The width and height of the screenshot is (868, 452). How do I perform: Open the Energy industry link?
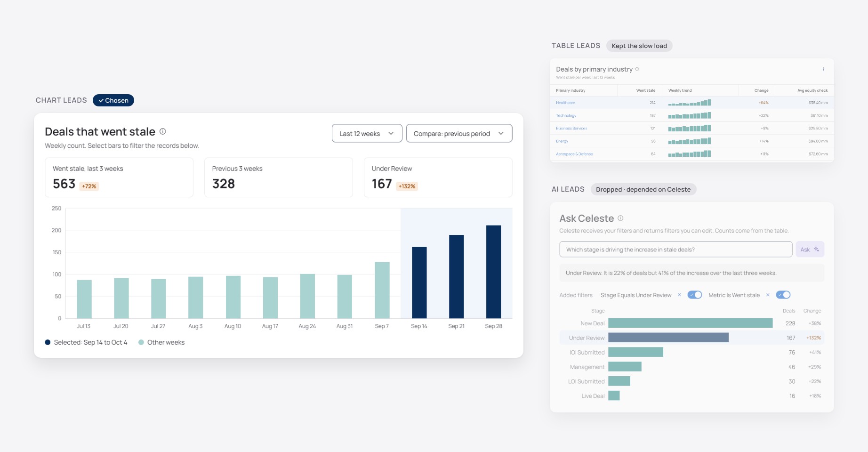coord(562,141)
